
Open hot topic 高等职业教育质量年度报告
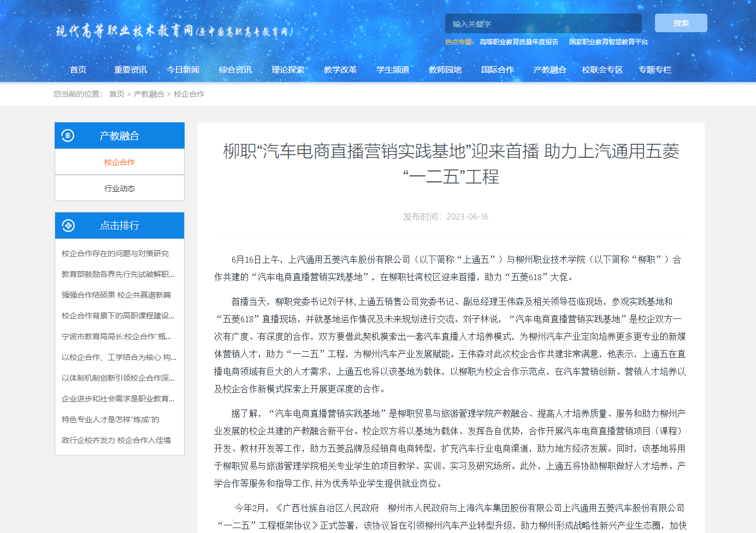pyautogui.click(x=519, y=42)
